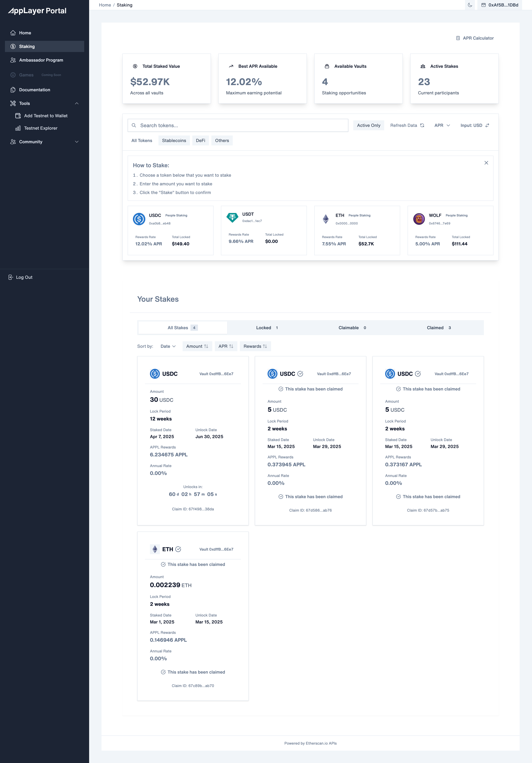Open Staking in the sidebar
Viewport: 532px width, 763px height.
(45, 47)
